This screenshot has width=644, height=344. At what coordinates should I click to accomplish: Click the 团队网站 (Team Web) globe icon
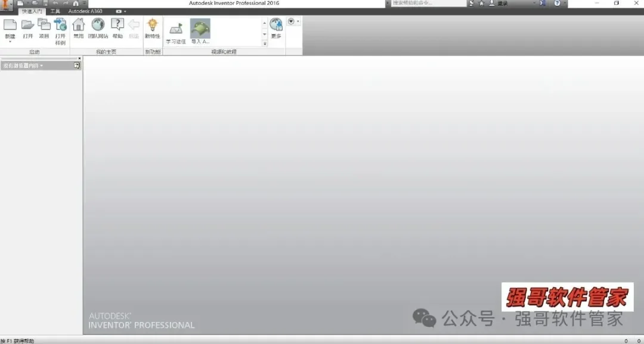[x=98, y=24]
